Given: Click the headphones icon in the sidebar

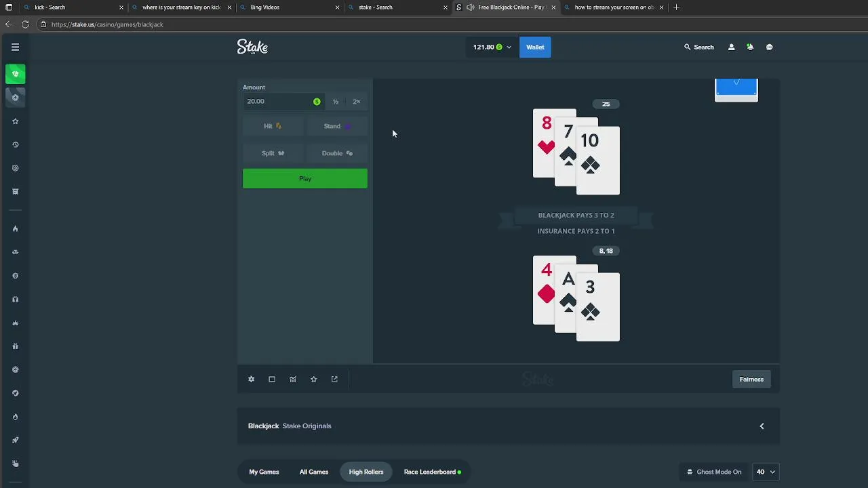Looking at the screenshot, I should click(15, 300).
